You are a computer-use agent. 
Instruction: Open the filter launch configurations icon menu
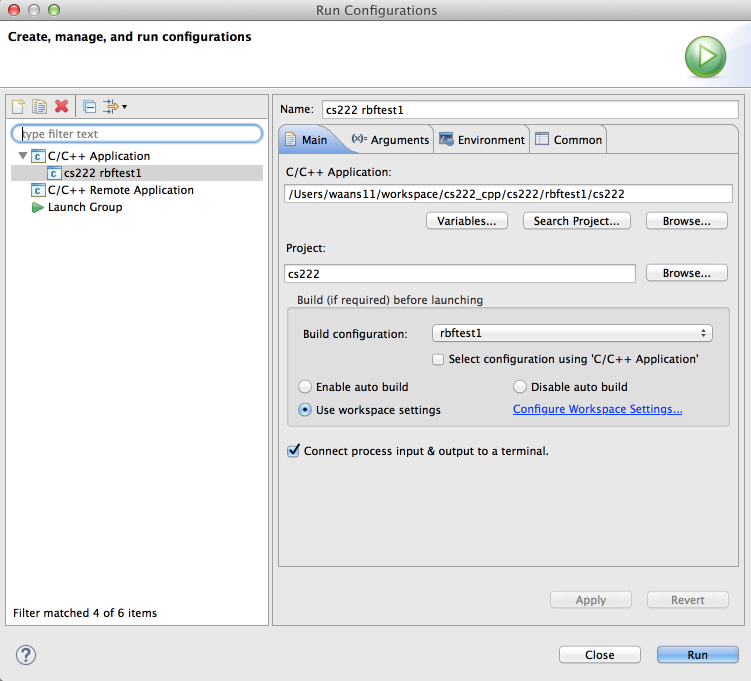[114, 106]
